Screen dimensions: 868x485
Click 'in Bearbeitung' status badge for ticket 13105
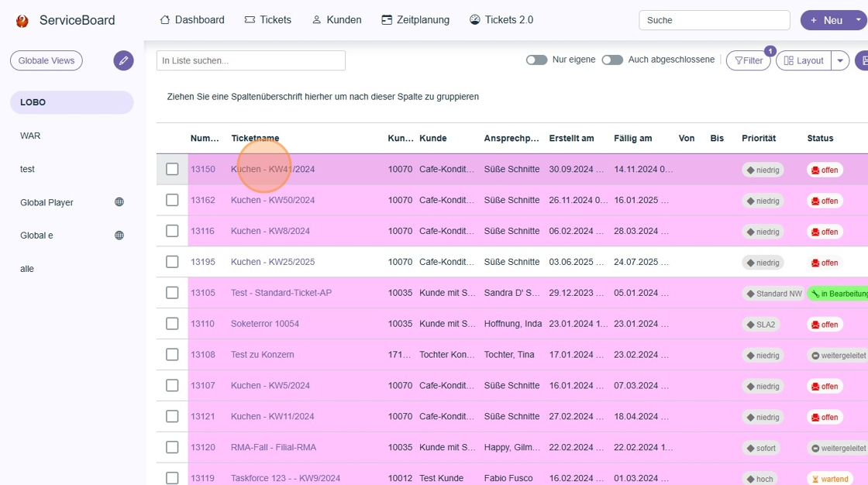pyautogui.click(x=837, y=294)
